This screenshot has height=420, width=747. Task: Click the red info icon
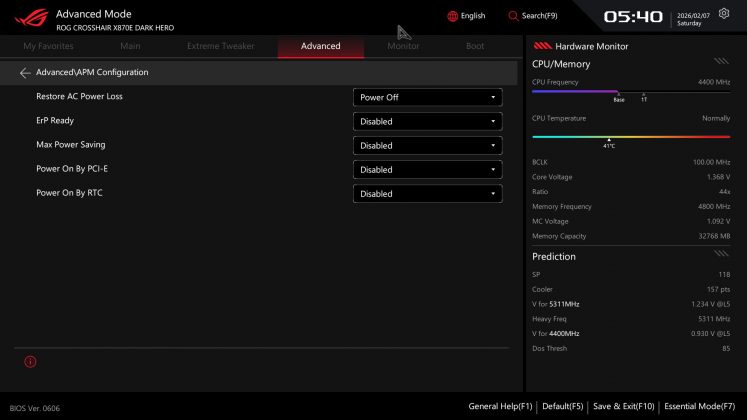(x=30, y=361)
